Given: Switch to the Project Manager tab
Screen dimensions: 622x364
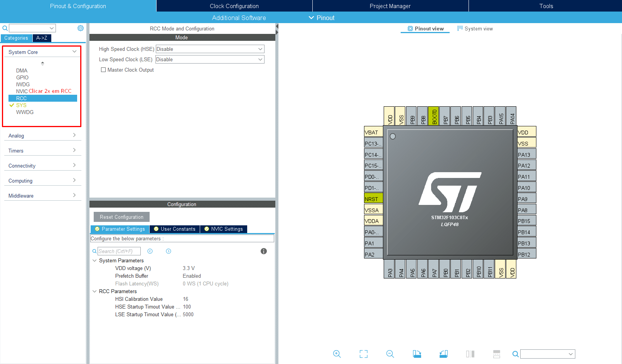Looking at the screenshot, I should tap(390, 6).
